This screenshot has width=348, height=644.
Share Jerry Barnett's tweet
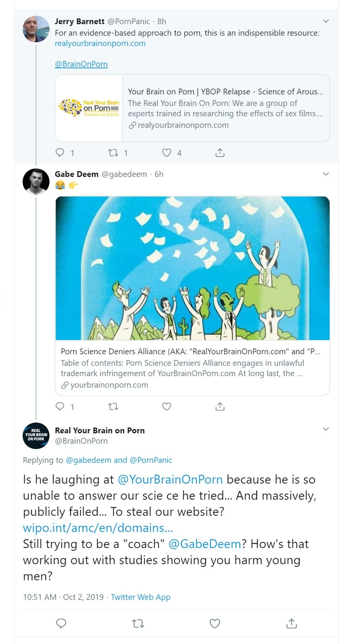point(220,153)
